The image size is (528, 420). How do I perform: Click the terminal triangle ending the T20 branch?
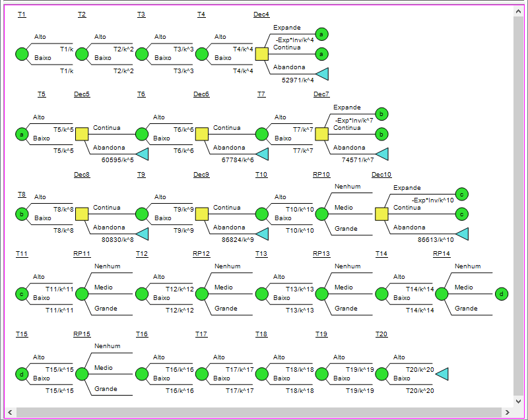point(444,374)
